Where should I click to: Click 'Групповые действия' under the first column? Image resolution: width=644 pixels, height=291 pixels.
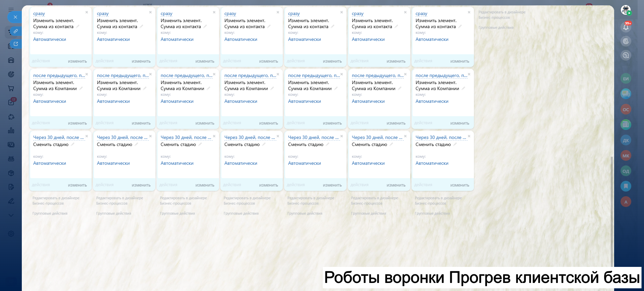coord(50,213)
